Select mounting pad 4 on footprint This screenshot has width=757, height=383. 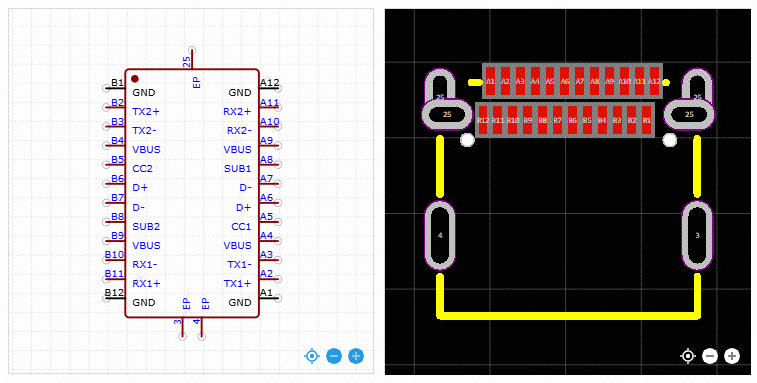440,236
